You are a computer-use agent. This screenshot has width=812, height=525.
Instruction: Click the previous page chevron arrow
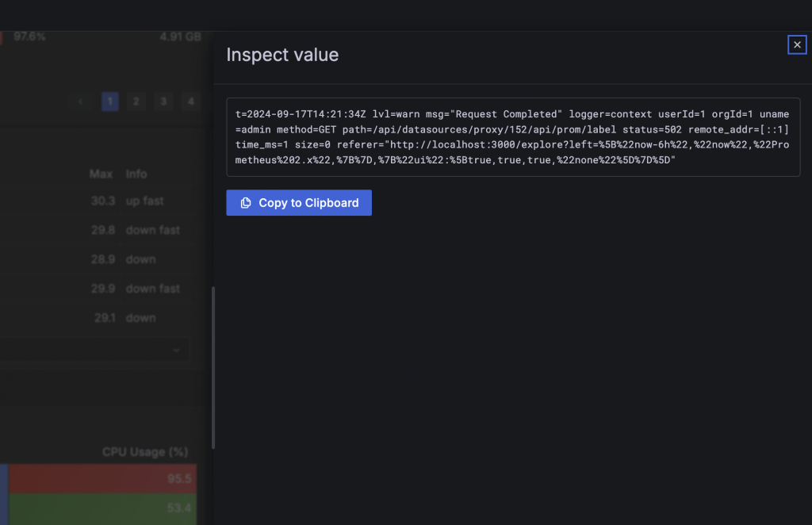coord(80,102)
